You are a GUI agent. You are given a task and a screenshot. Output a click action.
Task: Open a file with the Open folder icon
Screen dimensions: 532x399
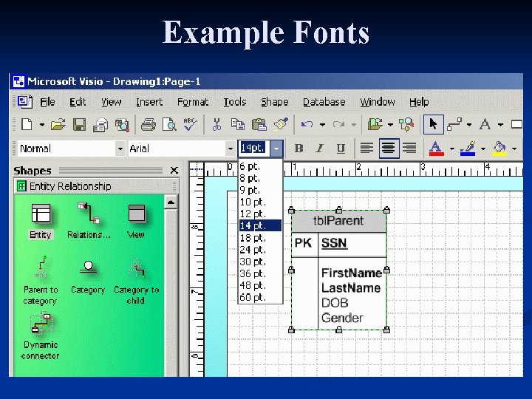click(58, 125)
